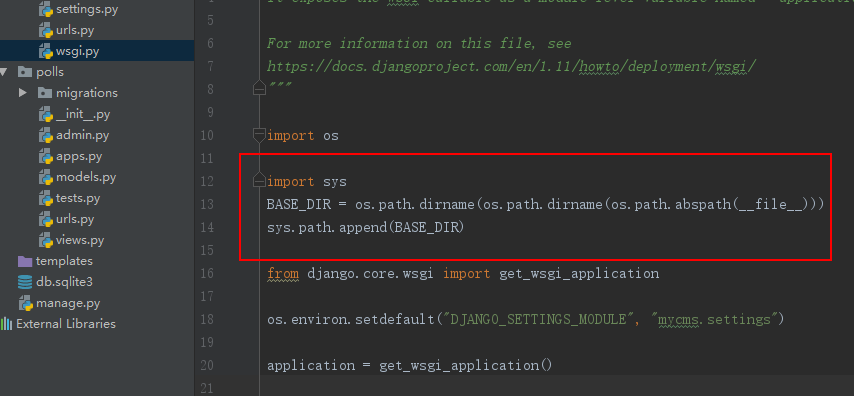
Task: Select the migrations folder icon
Action: [x=45, y=93]
